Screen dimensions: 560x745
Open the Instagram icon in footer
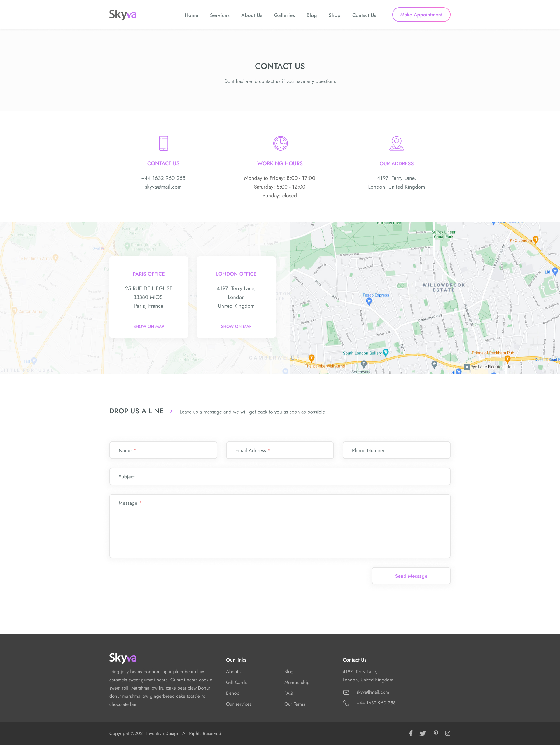448,733
